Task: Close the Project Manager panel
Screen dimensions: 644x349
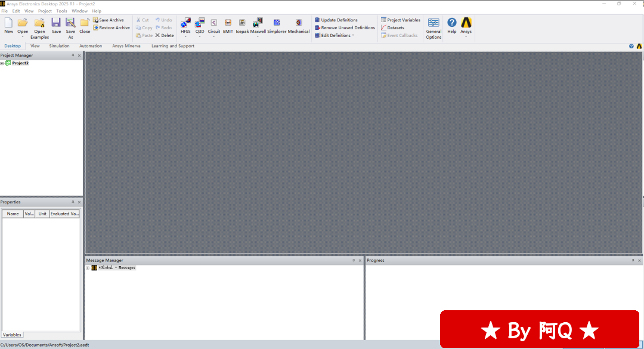Action: tap(79, 55)
